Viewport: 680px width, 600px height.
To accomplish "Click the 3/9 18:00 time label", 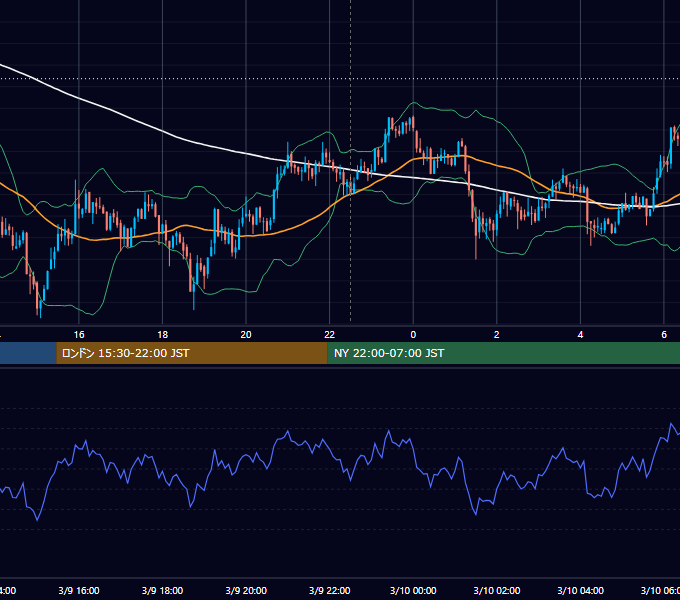I will coord(162,590).
